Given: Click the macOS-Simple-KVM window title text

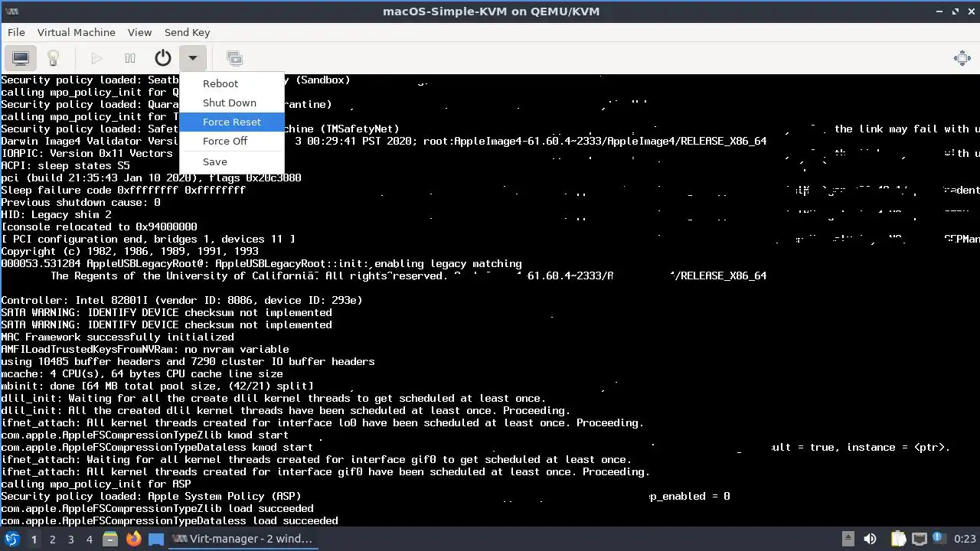Looking at the screenshot, I should point(491,11).
